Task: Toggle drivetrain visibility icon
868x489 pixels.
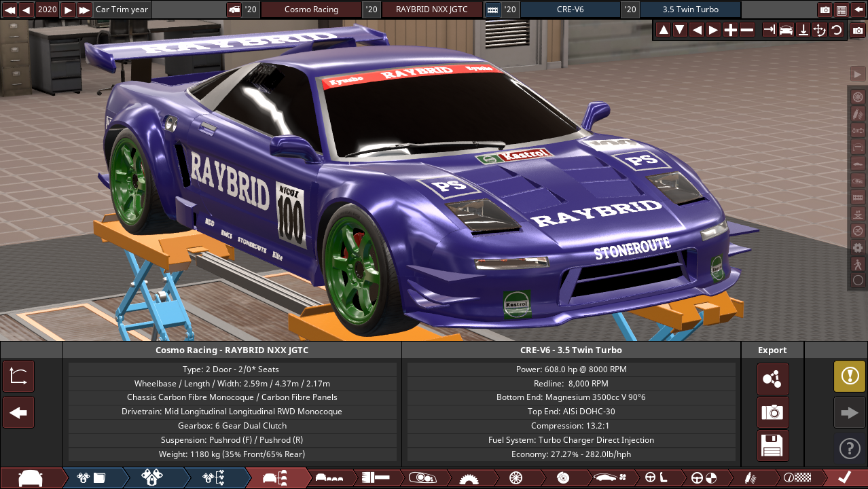Action: click(858, 130)
